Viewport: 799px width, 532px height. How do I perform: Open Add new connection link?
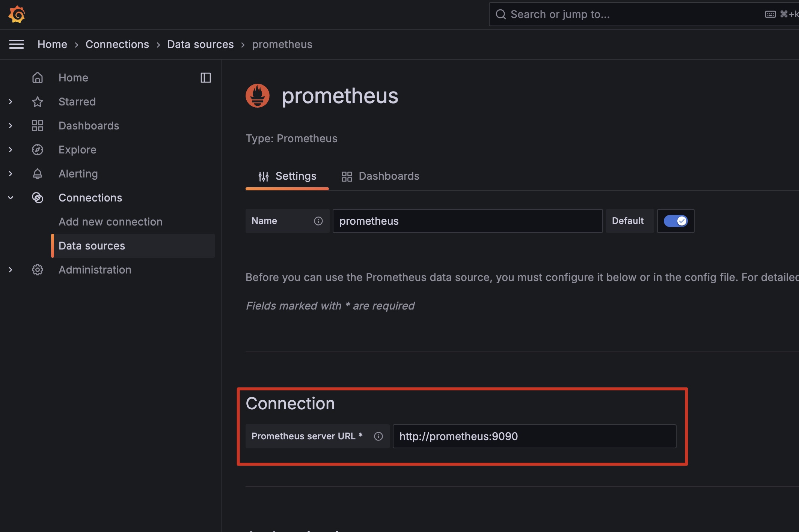(110, 222)
